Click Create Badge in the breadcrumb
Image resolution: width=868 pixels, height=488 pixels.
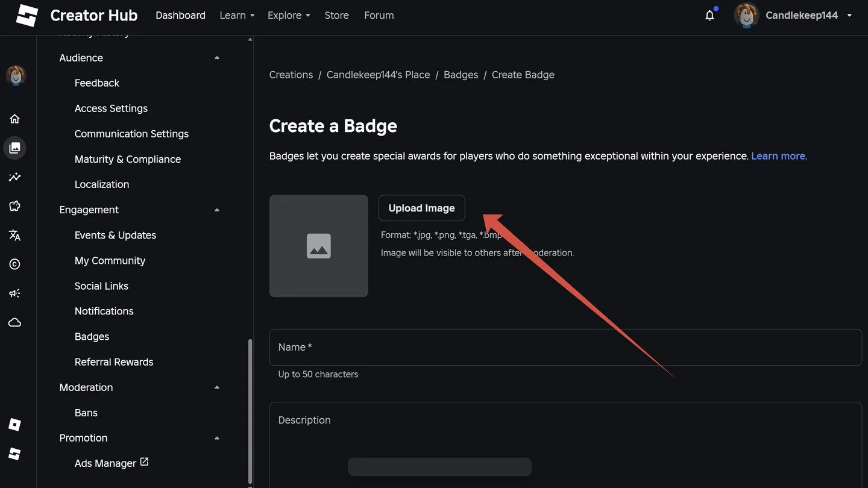point(523,75)
